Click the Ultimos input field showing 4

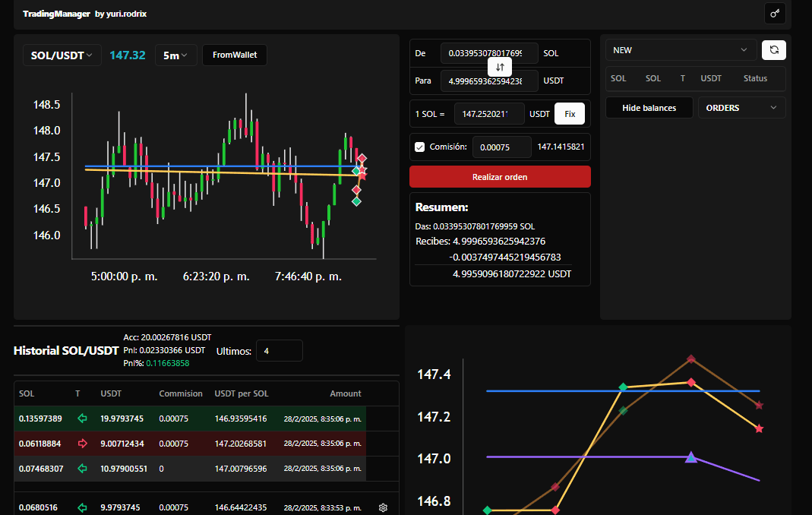(x=279, y=350)
